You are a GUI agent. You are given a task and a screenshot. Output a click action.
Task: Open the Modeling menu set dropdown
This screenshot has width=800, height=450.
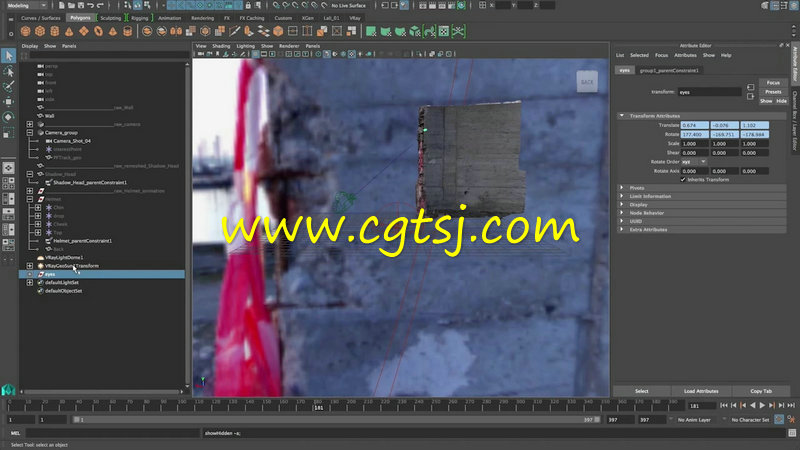(x=27, y=5)
